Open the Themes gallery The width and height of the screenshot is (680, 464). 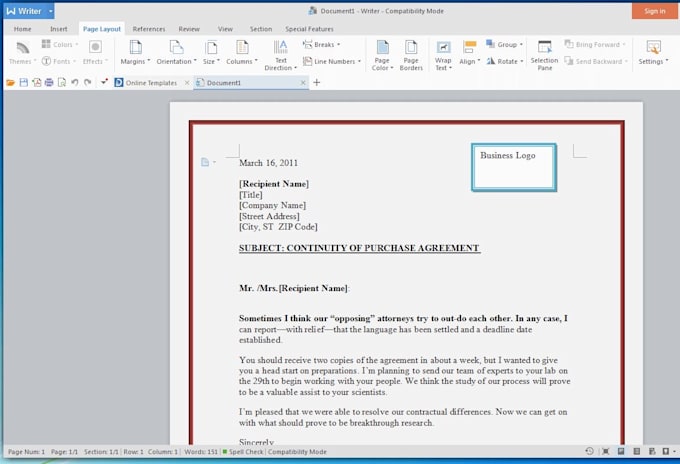point(22,52)
